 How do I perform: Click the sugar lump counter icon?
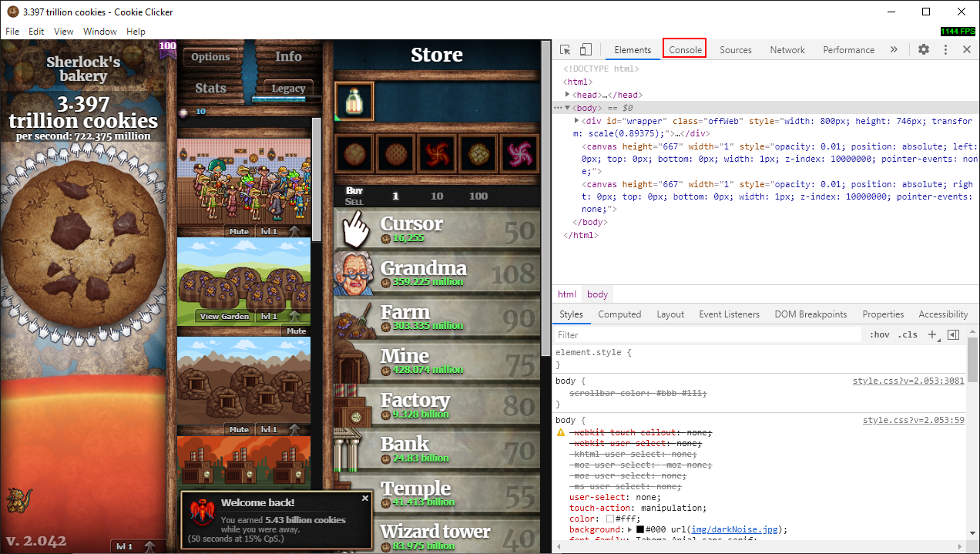point(184,112)
